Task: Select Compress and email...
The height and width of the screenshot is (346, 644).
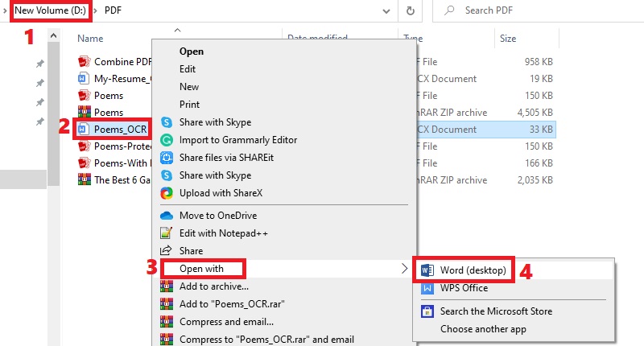Action: [226, 321]
